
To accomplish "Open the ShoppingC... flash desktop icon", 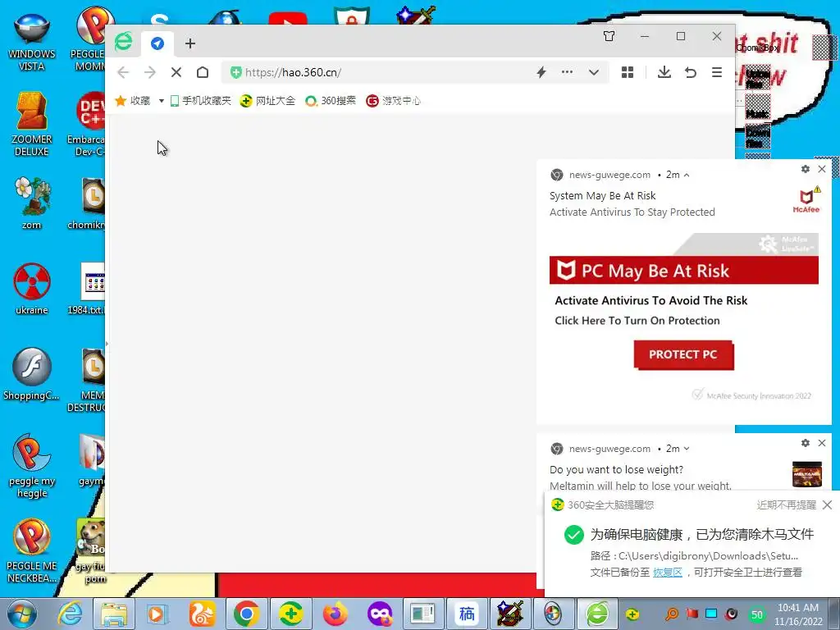I will (32, 374).
